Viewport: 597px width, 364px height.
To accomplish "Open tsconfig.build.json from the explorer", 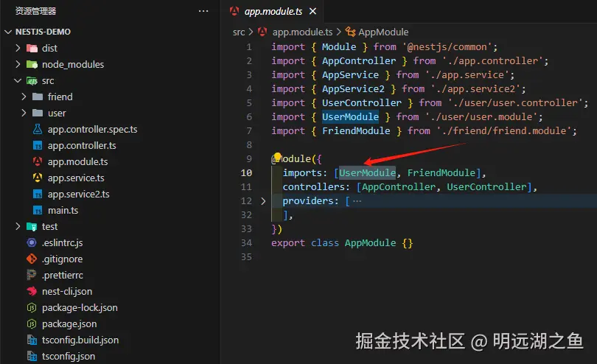I will (x=80, y=340).
